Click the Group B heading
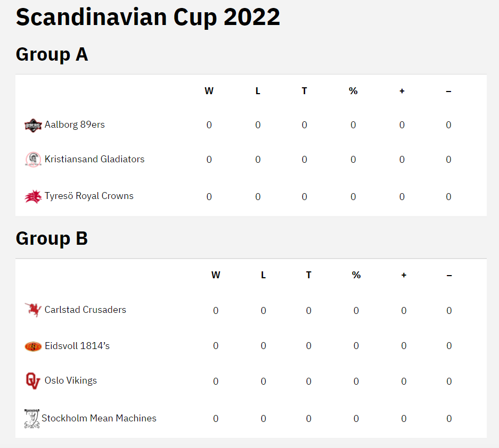 52,238
